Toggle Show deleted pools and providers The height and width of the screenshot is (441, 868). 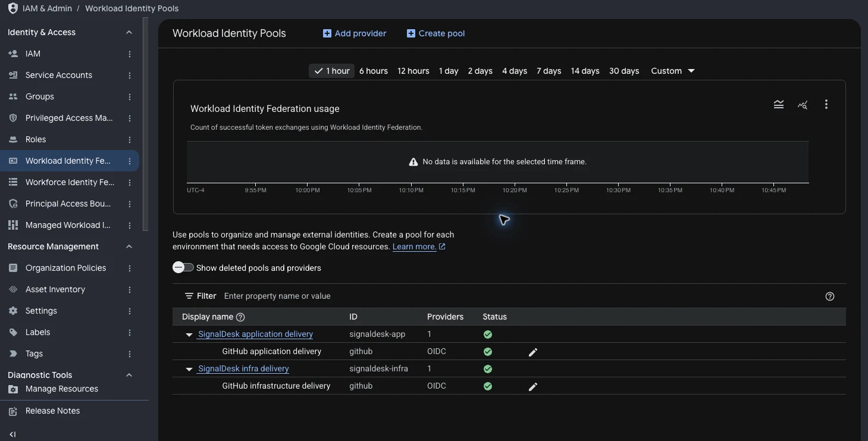183,267
